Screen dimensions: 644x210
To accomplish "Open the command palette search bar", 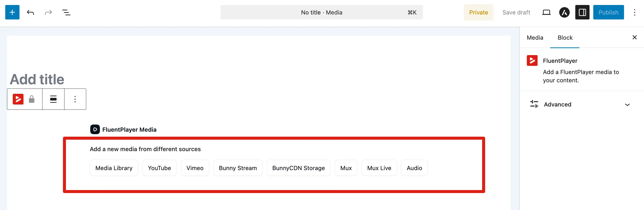I will 322,12.
